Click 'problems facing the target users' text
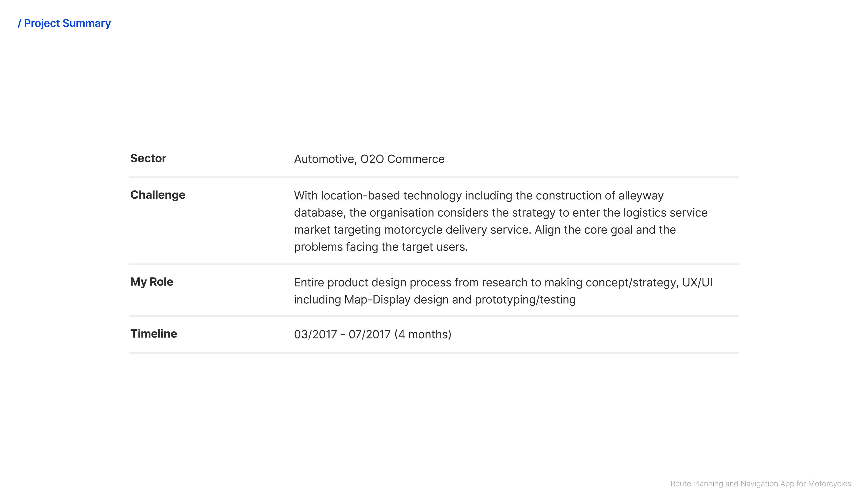 381,247
